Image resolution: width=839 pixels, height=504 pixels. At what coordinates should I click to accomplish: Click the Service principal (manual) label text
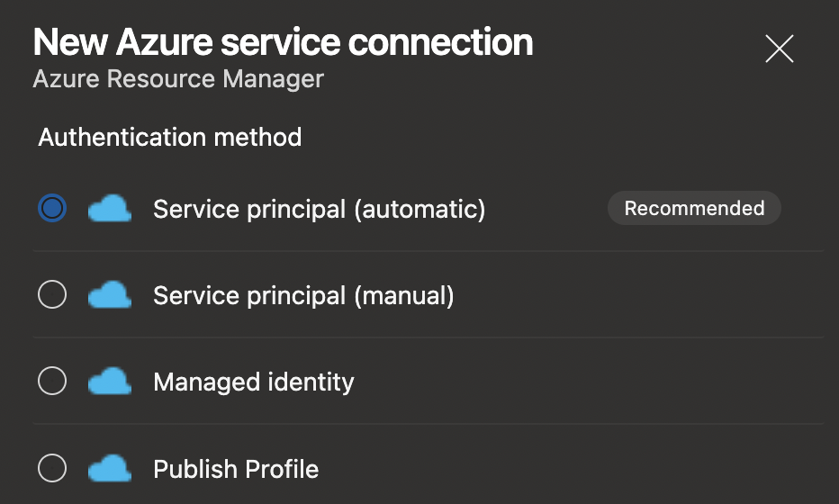point(303,295)
